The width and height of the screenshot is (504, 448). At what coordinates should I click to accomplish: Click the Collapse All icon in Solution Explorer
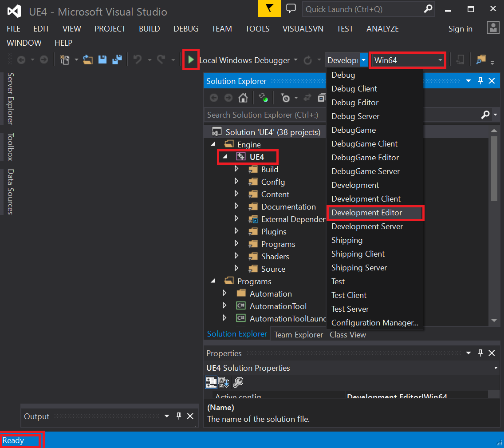pyautogui.click(x=321, y=97)
